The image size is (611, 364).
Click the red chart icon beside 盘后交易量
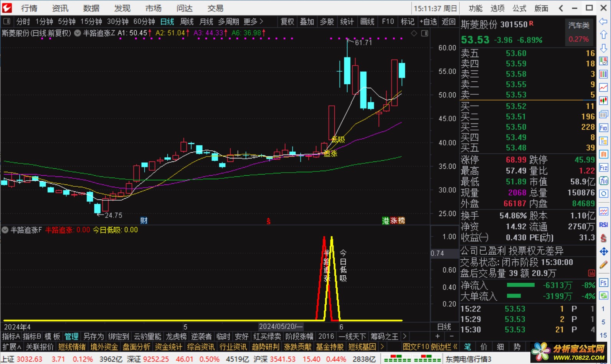[591, 273]
